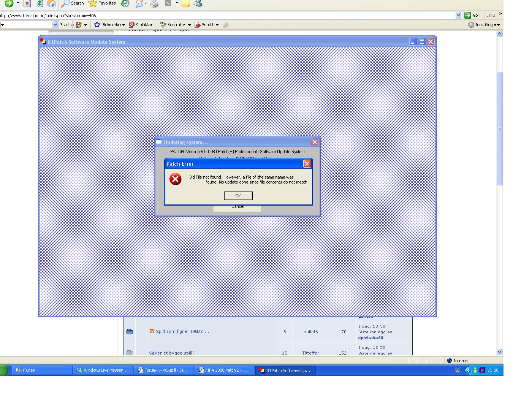
Task: Click the Start search button in toolbar
Action: pyautogui.click(x=65, y=25)
